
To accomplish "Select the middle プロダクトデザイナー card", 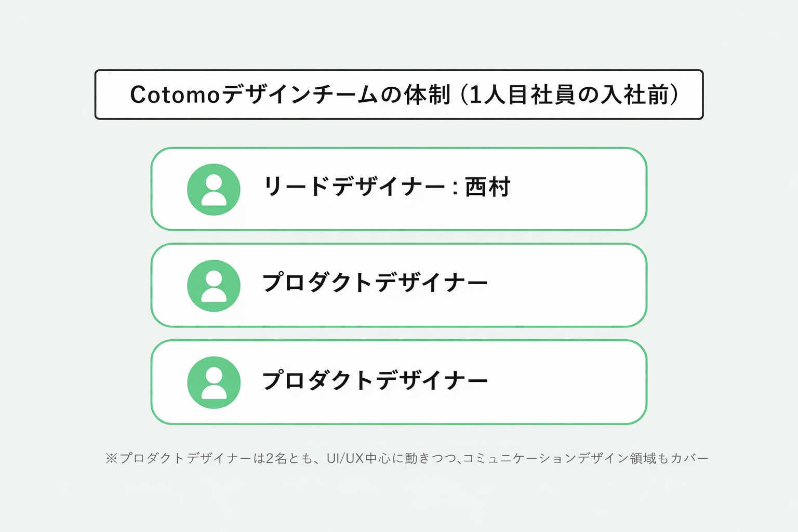I will pyautogui.click(x=399, y=285).
